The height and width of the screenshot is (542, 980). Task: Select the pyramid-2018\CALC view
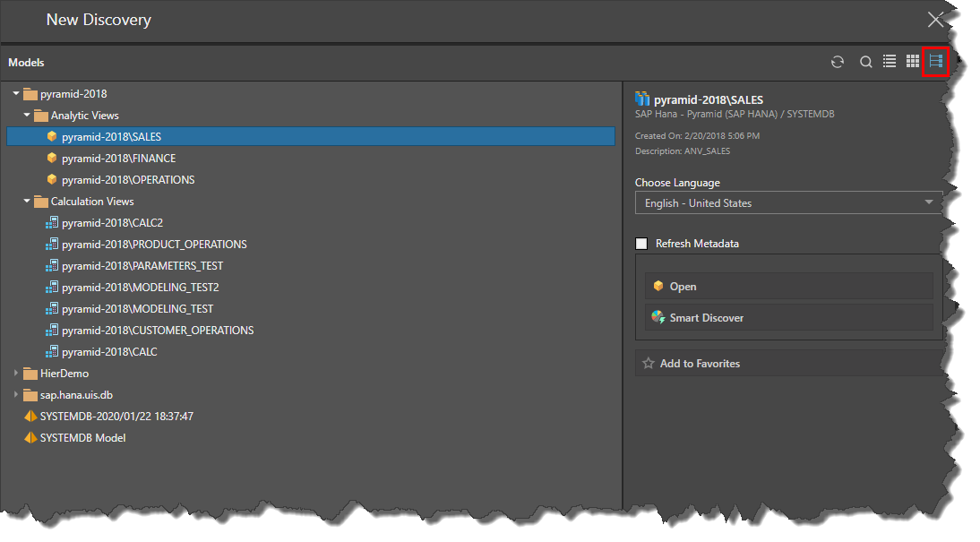pyautogui.click(x=109, y=352)
